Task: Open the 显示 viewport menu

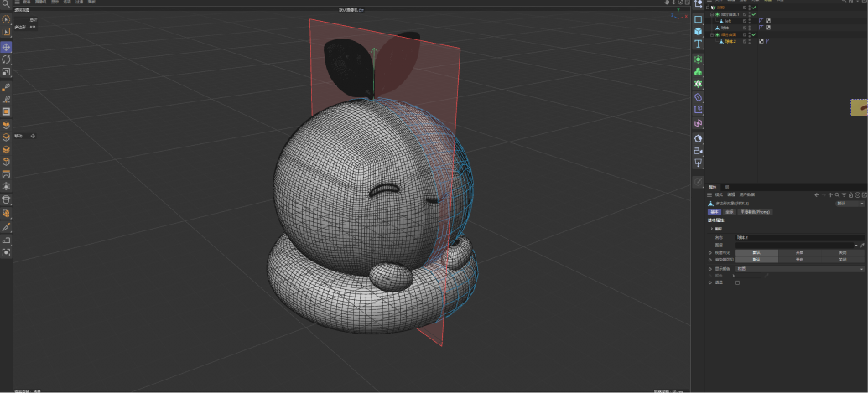Action: 55,3
